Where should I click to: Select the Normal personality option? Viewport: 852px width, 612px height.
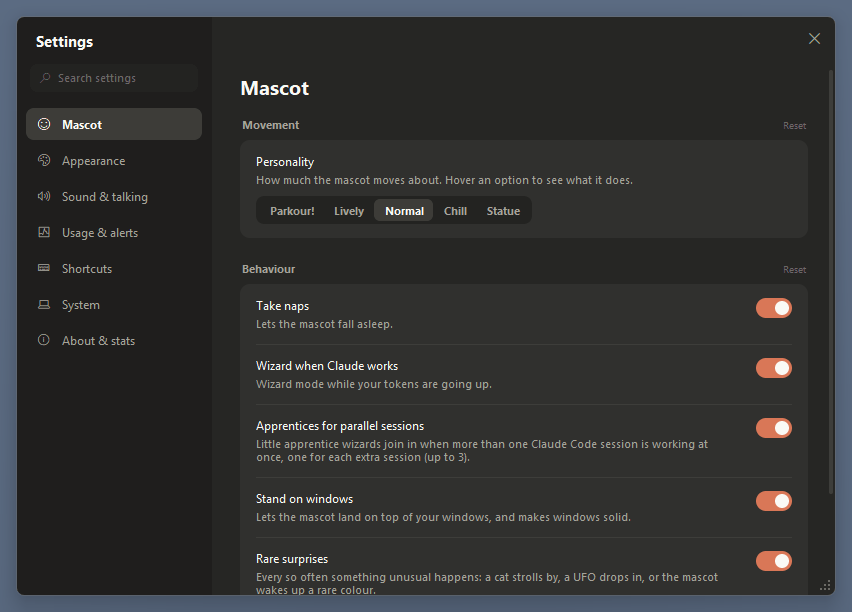click(404, 211)
